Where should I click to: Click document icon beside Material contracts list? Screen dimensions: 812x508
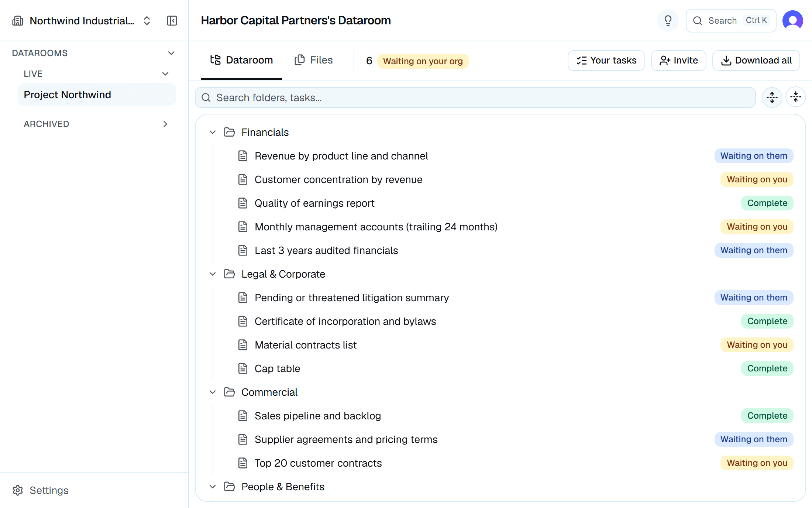(x=243, y=345)
